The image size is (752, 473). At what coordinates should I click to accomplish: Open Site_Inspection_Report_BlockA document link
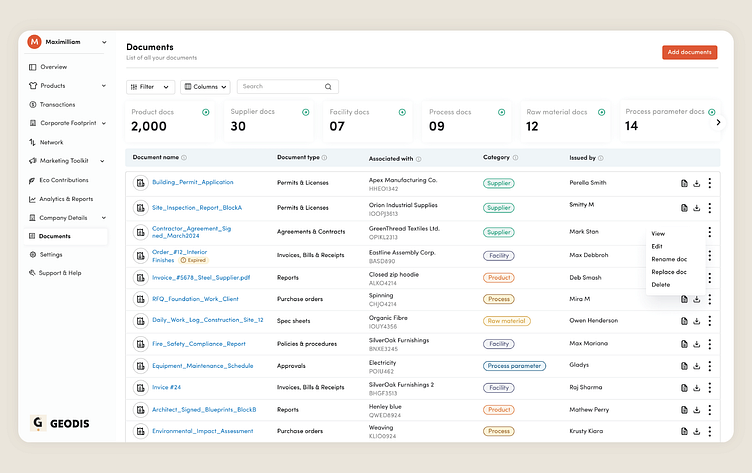click(x=197, y=208)
